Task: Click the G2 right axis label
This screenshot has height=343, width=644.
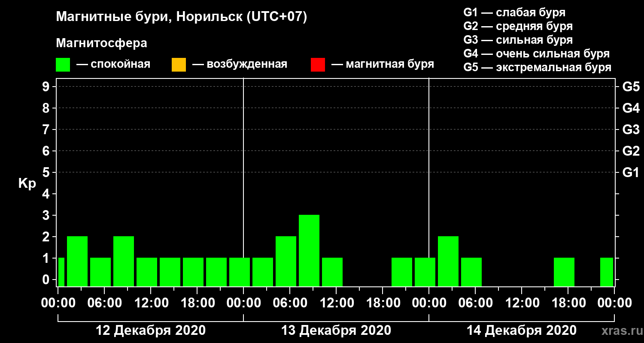Action: [x=631, y=151]
